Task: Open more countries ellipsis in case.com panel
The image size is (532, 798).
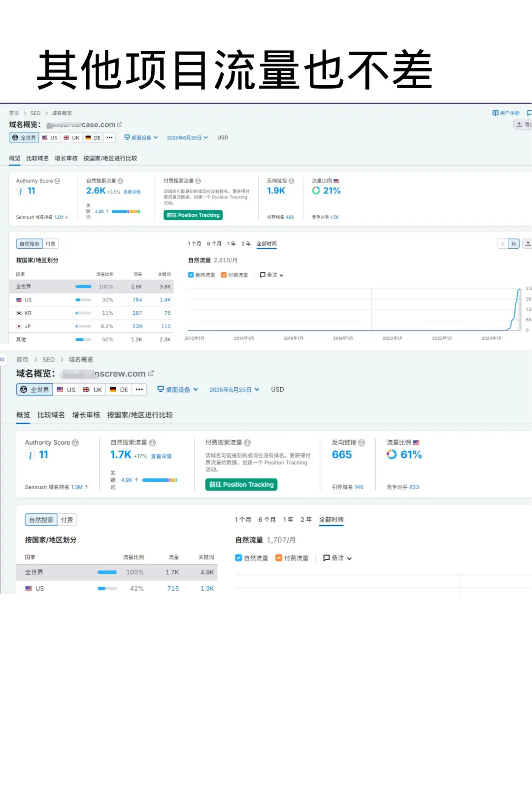Action: [x=109, y=137]
